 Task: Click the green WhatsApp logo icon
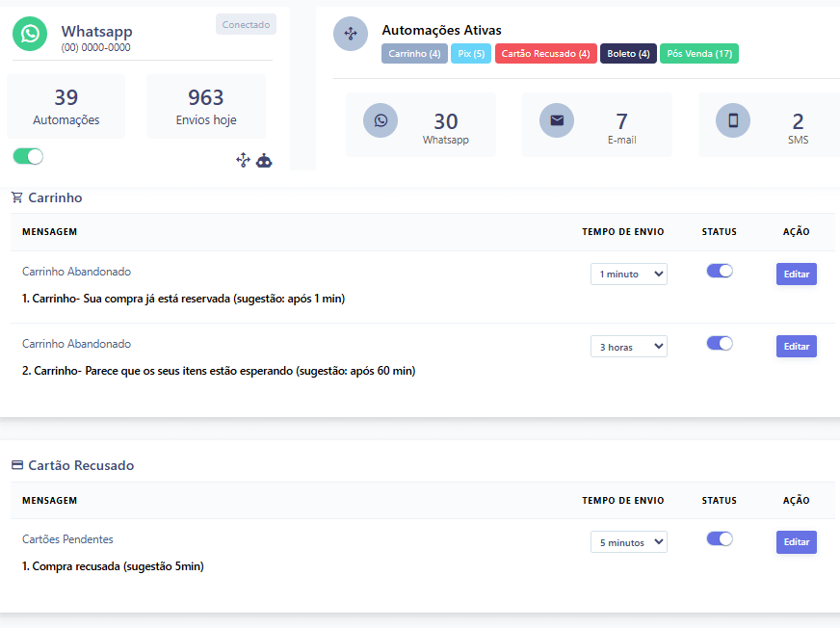pyautogui.click(x=30, y=34)
